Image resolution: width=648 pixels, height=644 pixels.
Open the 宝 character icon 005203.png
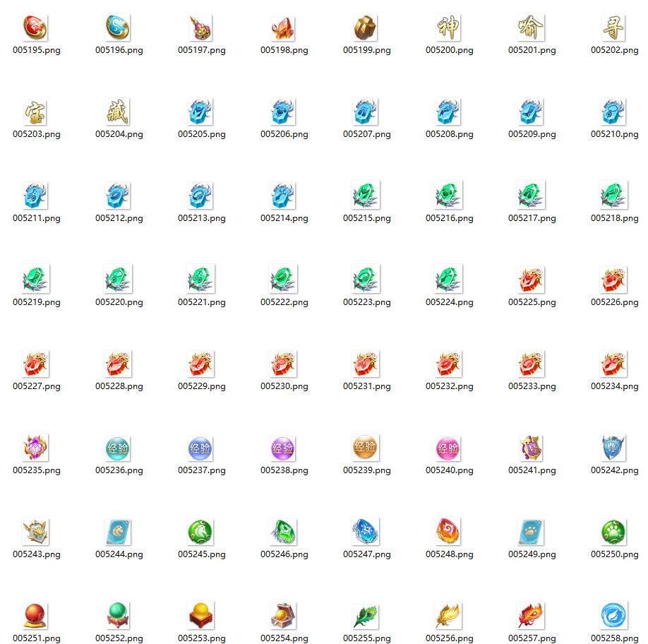click(35, 111)
